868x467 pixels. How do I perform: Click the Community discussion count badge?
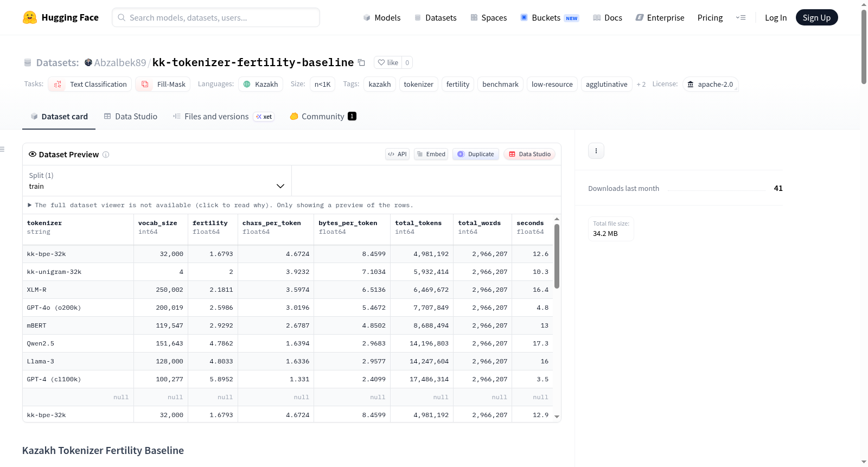[x=352, y=116]
